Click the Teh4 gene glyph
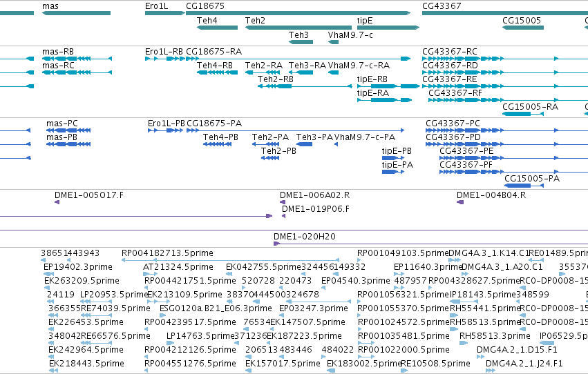 [217, 28]
